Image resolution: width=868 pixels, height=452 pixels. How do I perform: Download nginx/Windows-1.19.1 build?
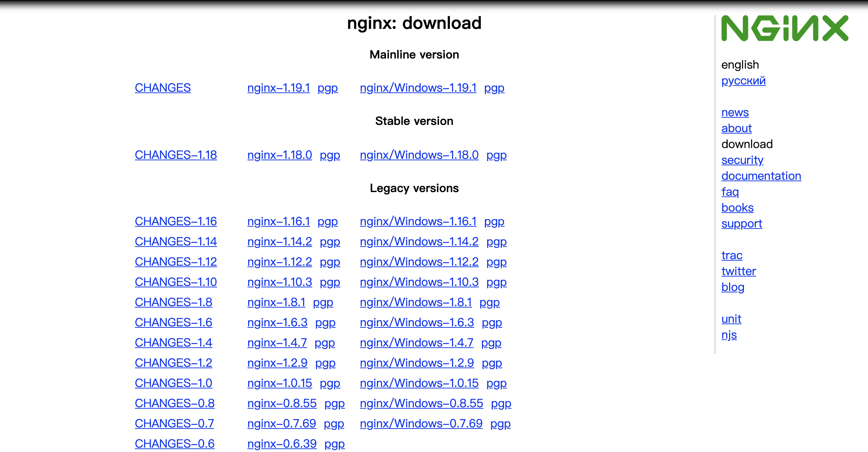tap(418, 88)
